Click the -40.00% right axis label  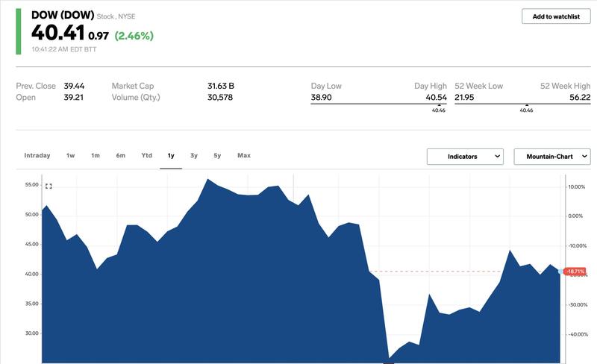pyautogui.click(x=578, y=334)
